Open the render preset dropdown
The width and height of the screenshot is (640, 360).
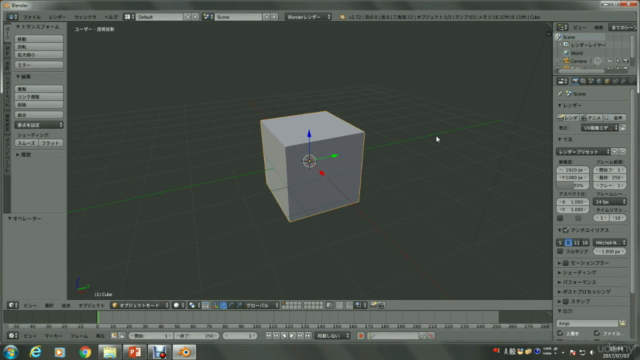pyautogui.click(x=583, y=151)
